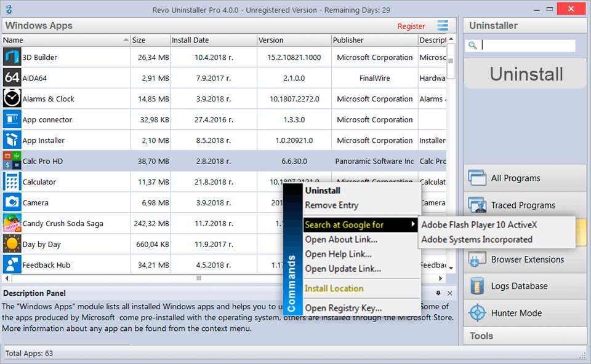
Task: Click the horizontal scrollbar left arrow
Action: [x=7, y=278]
